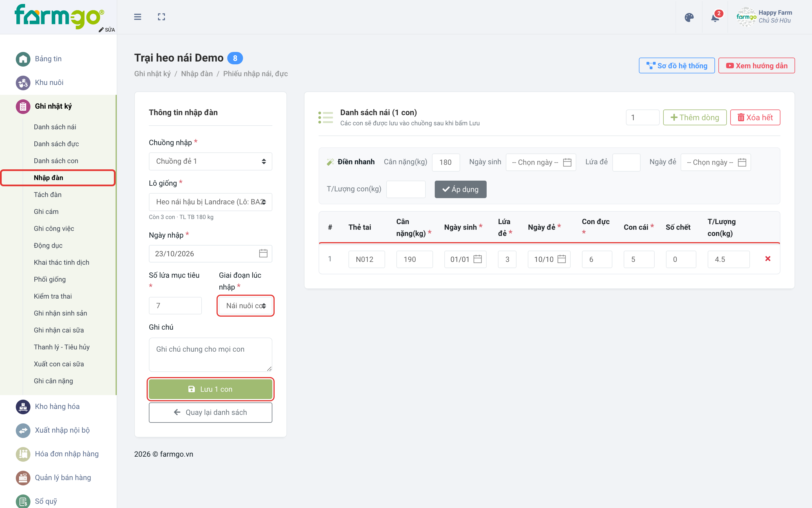Open Bảng tin dashboard icon
This screenshot has width=812, height=508.
pos(23,59)
